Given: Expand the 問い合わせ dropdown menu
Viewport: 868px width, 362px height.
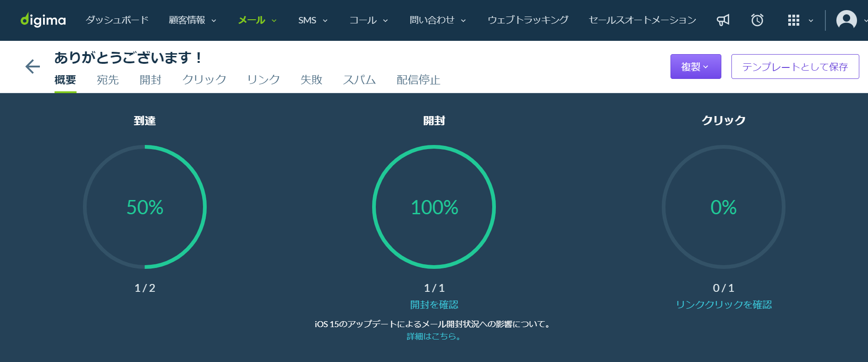Looking at the screenshot, I should point(438,20).
